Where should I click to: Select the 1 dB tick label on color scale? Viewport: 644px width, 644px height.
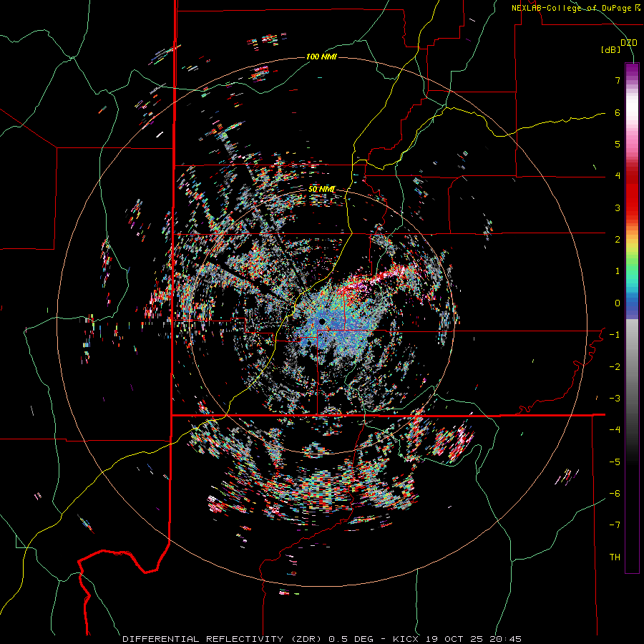(618, 271)
